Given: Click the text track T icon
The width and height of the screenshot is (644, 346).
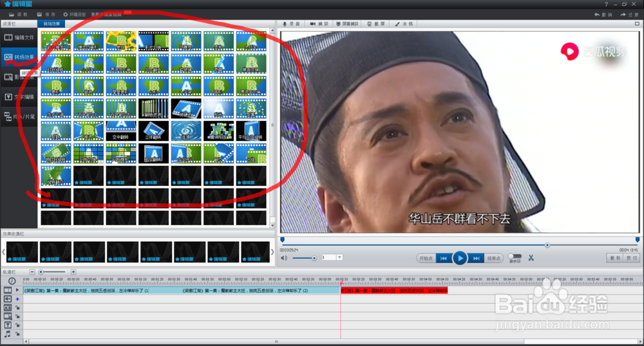Looking at the screenshot, I should tap(7, 325).
